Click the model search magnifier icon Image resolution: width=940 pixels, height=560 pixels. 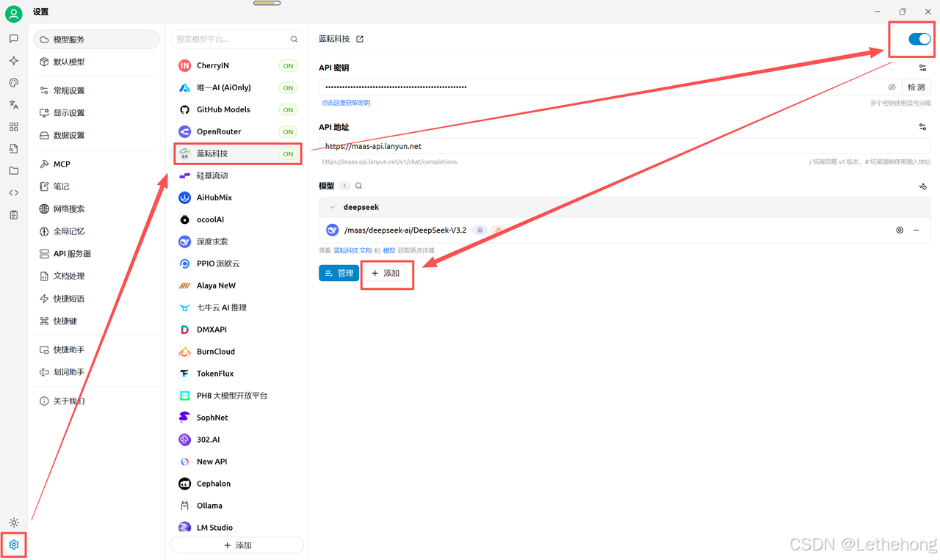pyautogui.click(x=358, y=186)
